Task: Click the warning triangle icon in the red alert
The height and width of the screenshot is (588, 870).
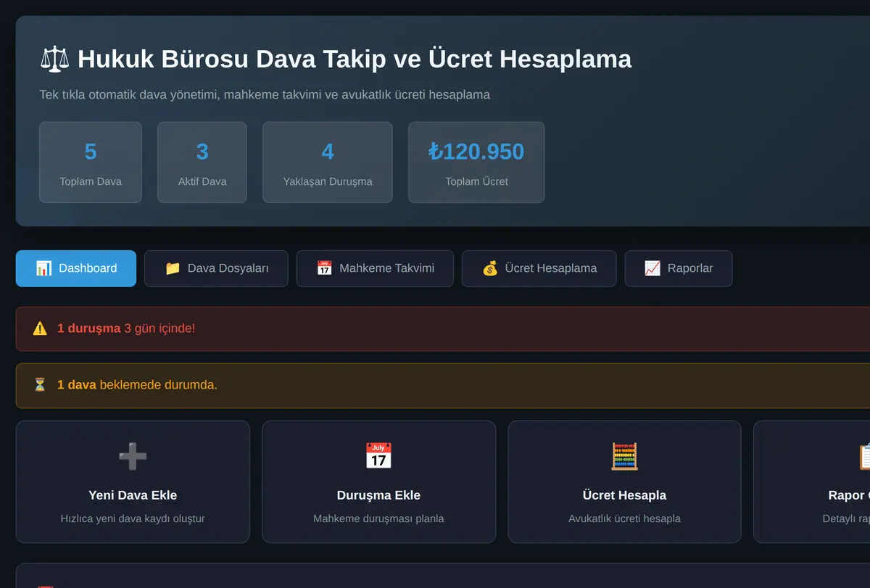Action: 40,328
